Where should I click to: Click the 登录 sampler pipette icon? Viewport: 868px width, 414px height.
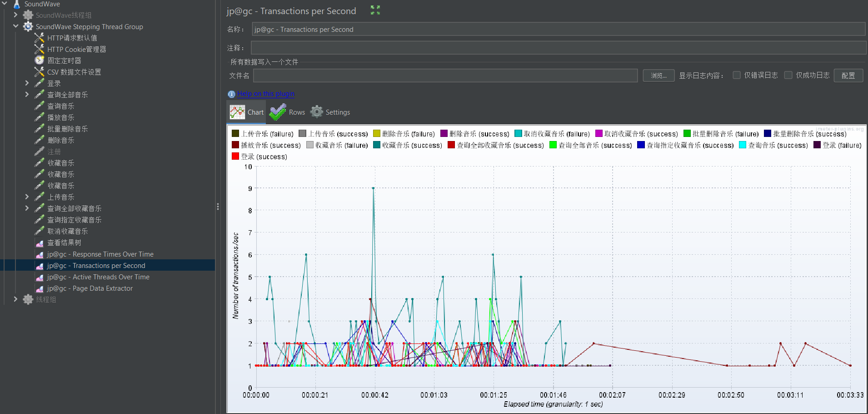click(x=40, y=83)
